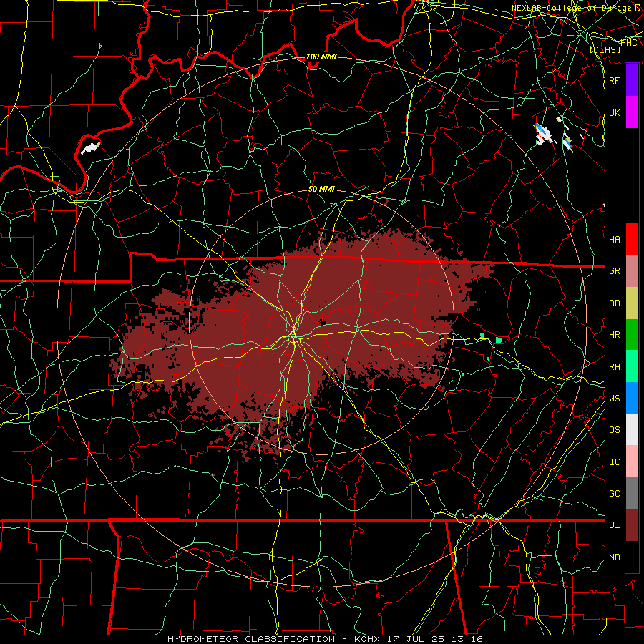This screenshot has height=644, width=644.
Task: Click the 13:16 timestamp
Action: 466,639
